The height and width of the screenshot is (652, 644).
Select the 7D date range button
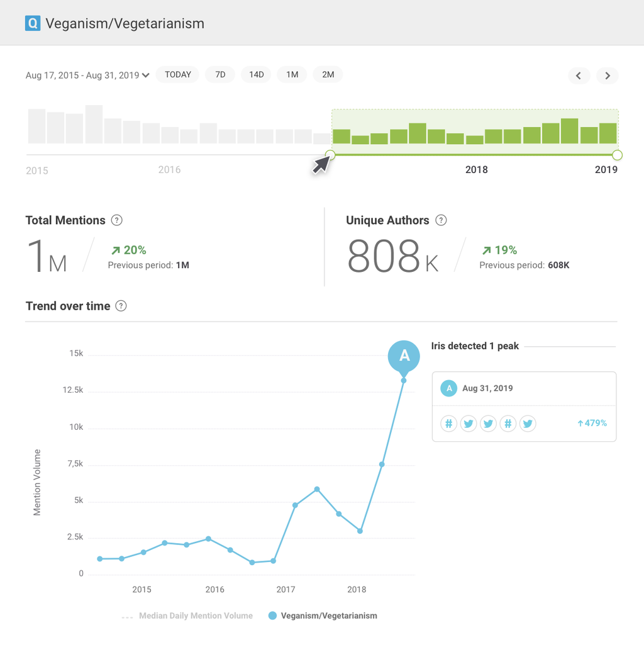[x=219, y=74]
